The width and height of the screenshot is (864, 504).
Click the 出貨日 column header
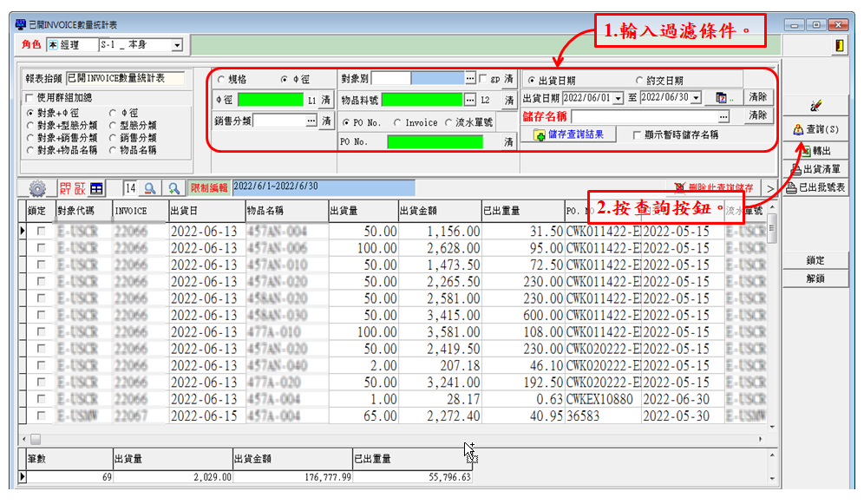pyautogui.click(x=203, y=211)
